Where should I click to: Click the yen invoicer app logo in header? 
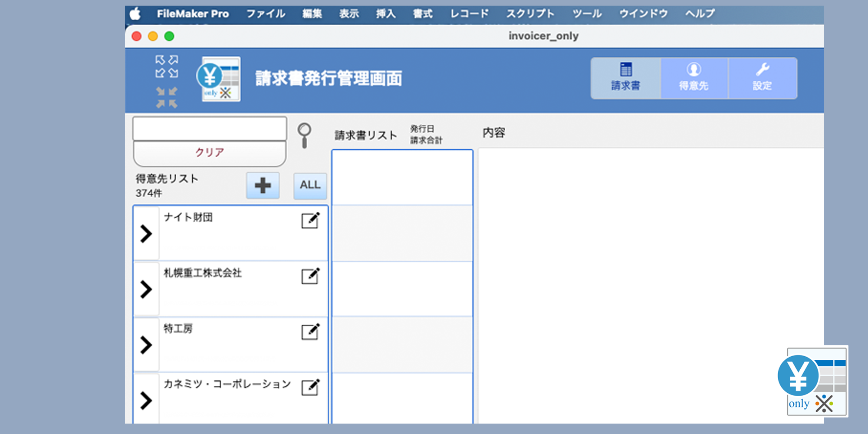click(219, 79)
